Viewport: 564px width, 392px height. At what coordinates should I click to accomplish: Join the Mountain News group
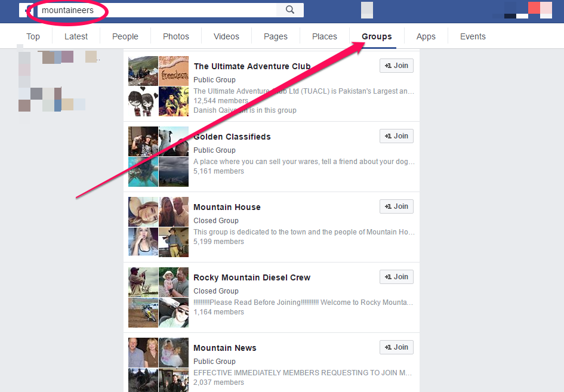click(396, 347)
